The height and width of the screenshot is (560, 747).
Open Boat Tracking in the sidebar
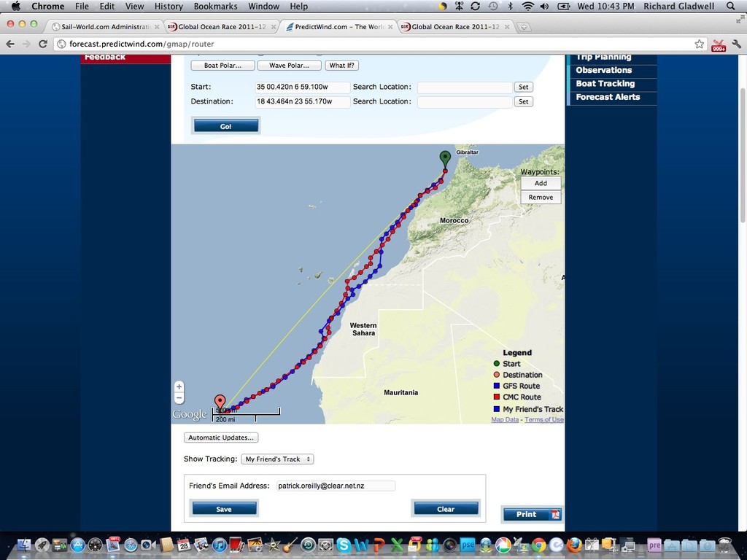pyautogui.click(x=605, y=83)
